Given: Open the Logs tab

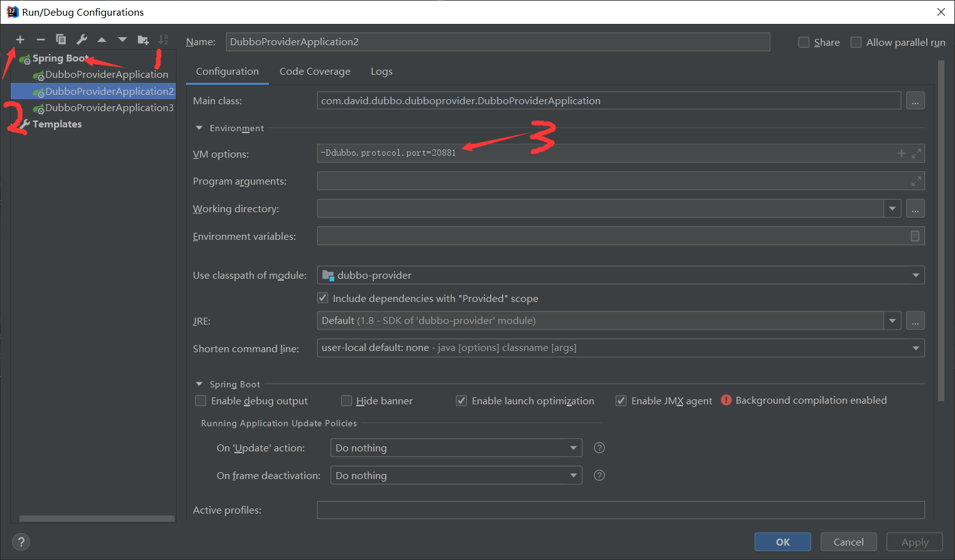Looking at the screenshot, I should tap(381, 71).
